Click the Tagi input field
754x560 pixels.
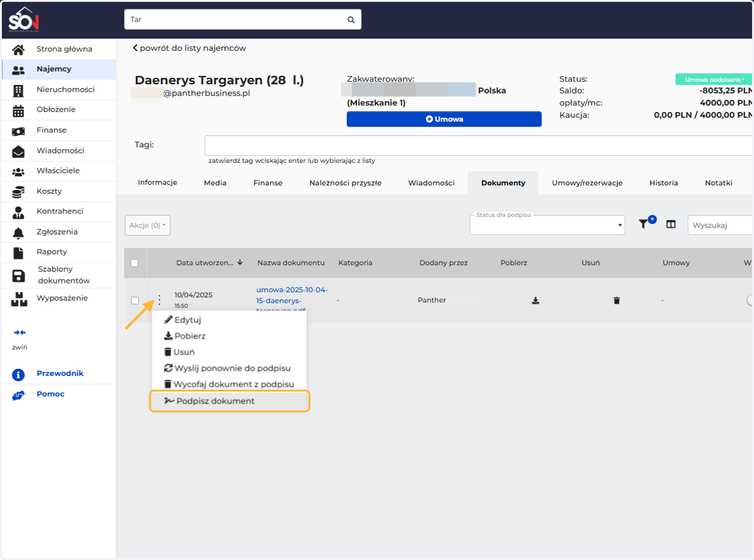[479, 145]
